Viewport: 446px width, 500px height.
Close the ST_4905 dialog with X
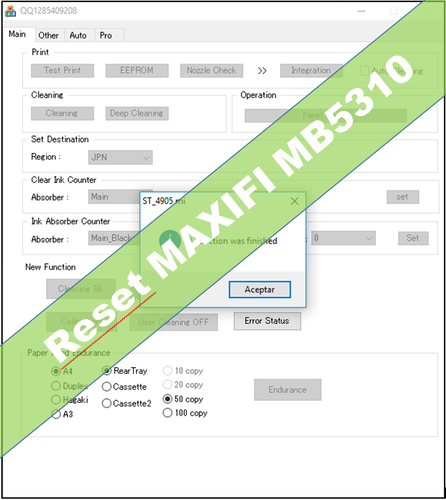point(294,201)
